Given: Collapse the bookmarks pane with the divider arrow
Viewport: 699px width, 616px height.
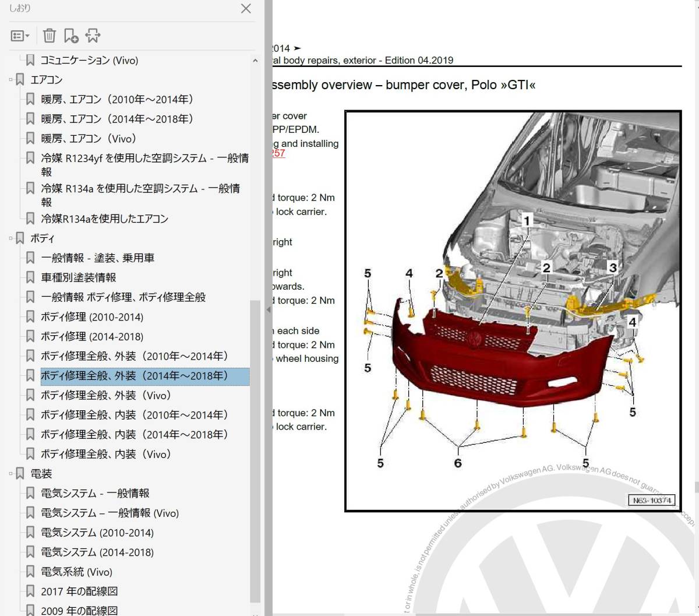Looking at the screenshot, I should (269, 309).
